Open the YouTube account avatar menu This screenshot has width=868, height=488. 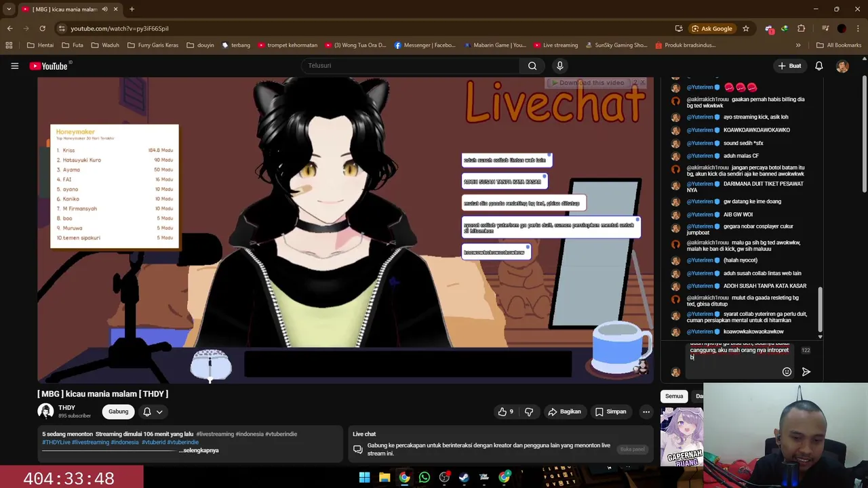842,66
